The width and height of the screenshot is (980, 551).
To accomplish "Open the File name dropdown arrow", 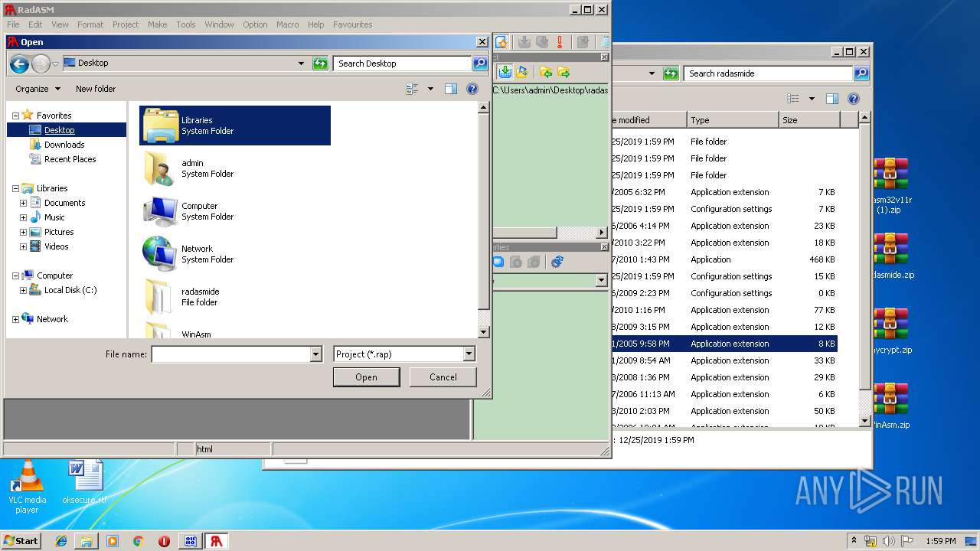I will coord(315,354).
